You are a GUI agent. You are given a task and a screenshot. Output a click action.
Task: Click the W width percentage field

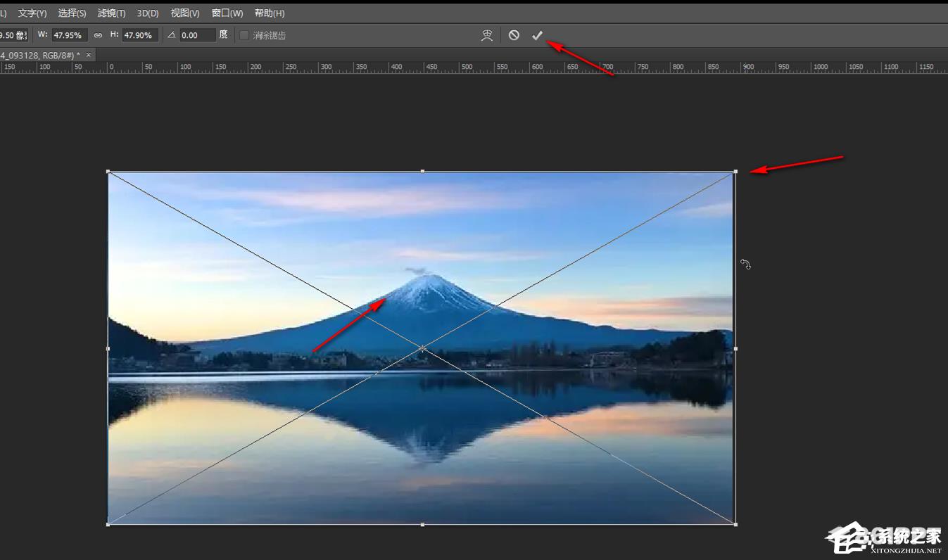point(70,35)
